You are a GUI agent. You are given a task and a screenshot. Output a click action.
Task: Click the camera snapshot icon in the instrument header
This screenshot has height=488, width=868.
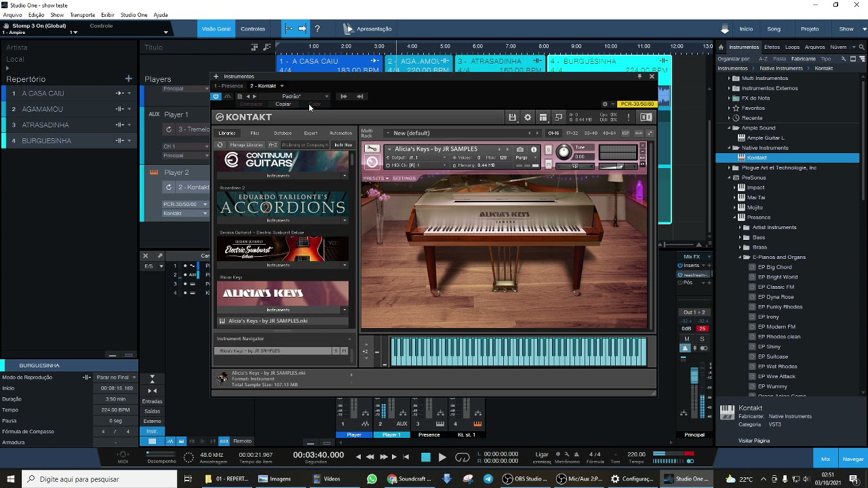coord(520,149)
